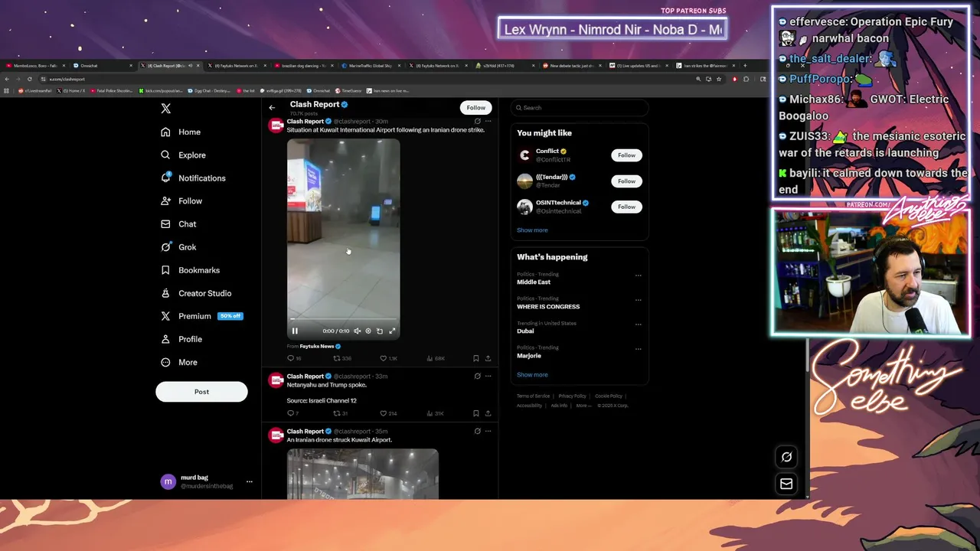Mute the Kuwait airport video
Viewport: 980px width, 551px height.
(x=357, y=331)
